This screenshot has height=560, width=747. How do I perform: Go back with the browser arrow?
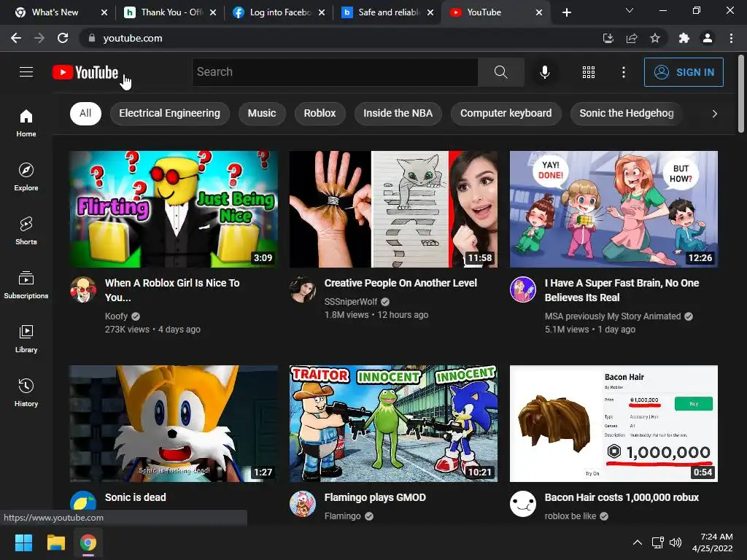click(x=16, y=38)
